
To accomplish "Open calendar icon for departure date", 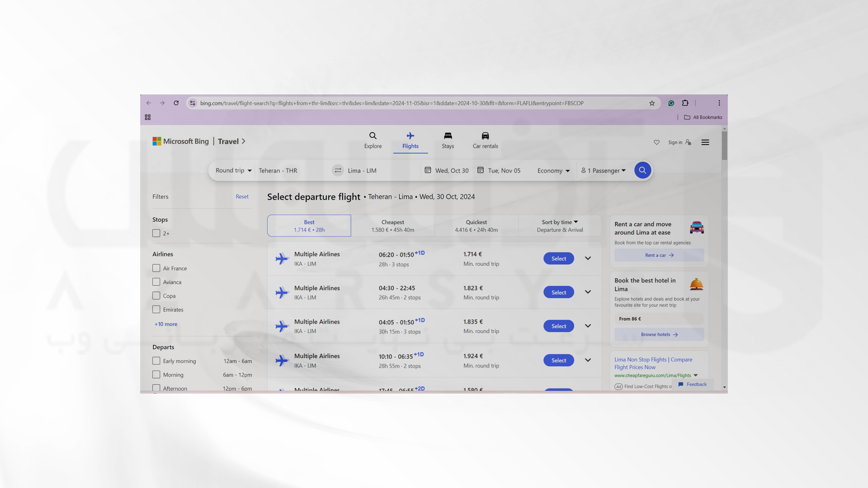I will [428, 170].
